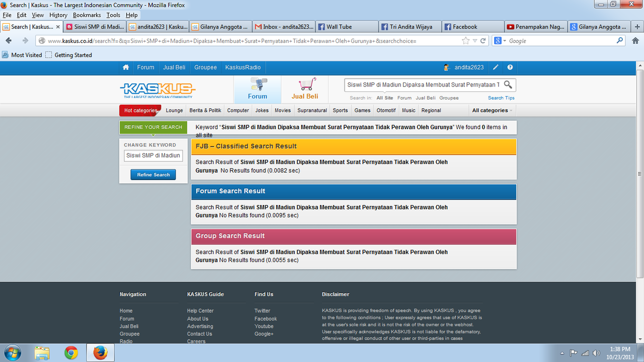Switch to the Penampakan Nag... YouTube tab
Image resolution: width=644 pixels, height=362 pixels.
(536, 27)
